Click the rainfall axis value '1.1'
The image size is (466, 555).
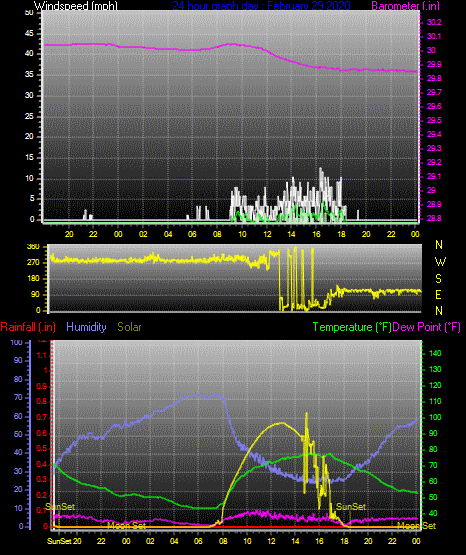coord(42,355)
